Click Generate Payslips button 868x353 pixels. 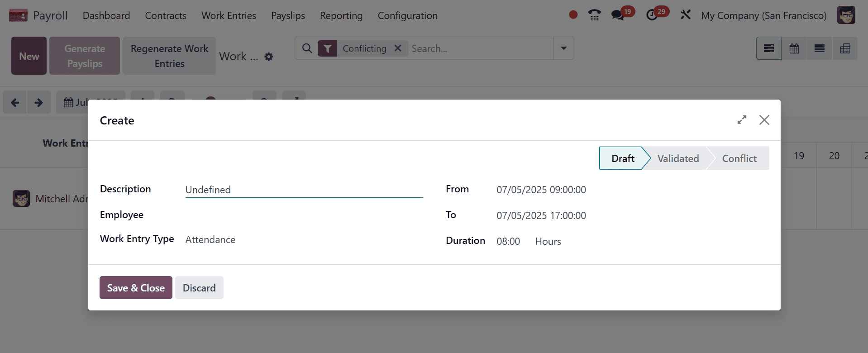pos(85,56)
